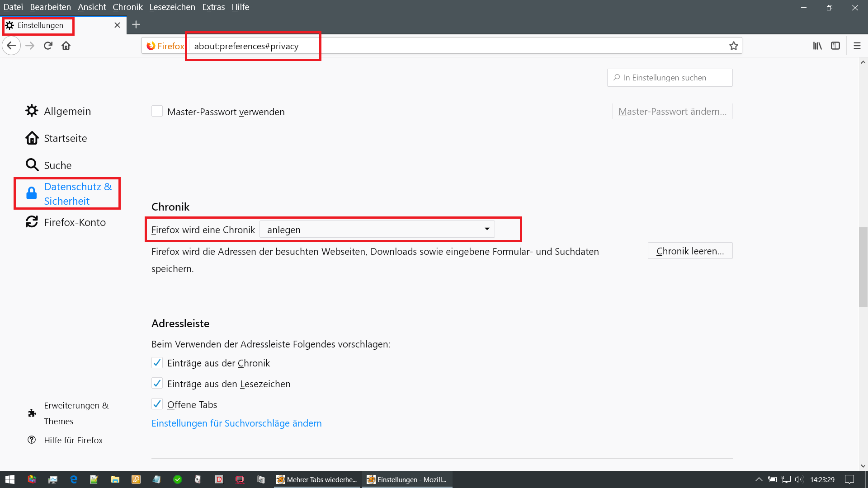The image size is (868, 488).
Task: Enable Master-Passwort verwenden checkbox
Action: click(x=157, y=111)
